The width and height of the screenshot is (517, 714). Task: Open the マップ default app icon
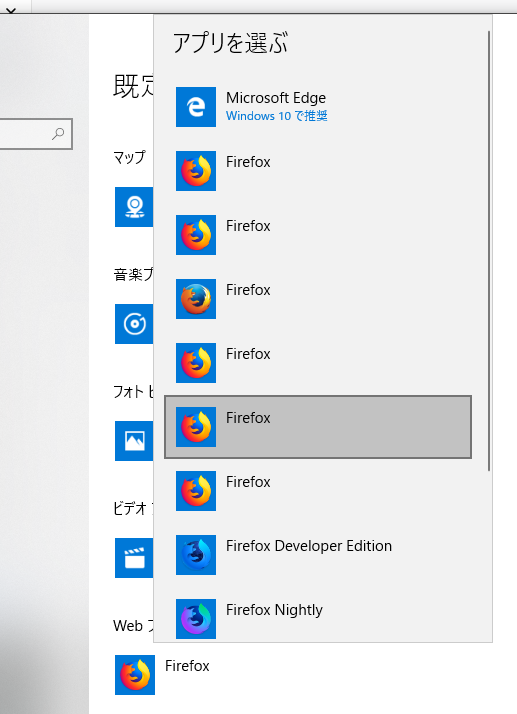134,207
